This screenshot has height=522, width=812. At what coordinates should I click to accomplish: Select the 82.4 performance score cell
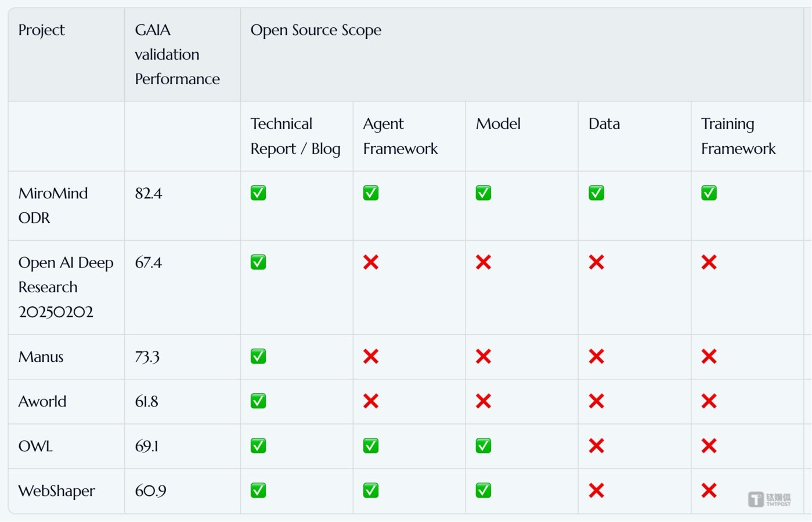[x=149, y=194]
